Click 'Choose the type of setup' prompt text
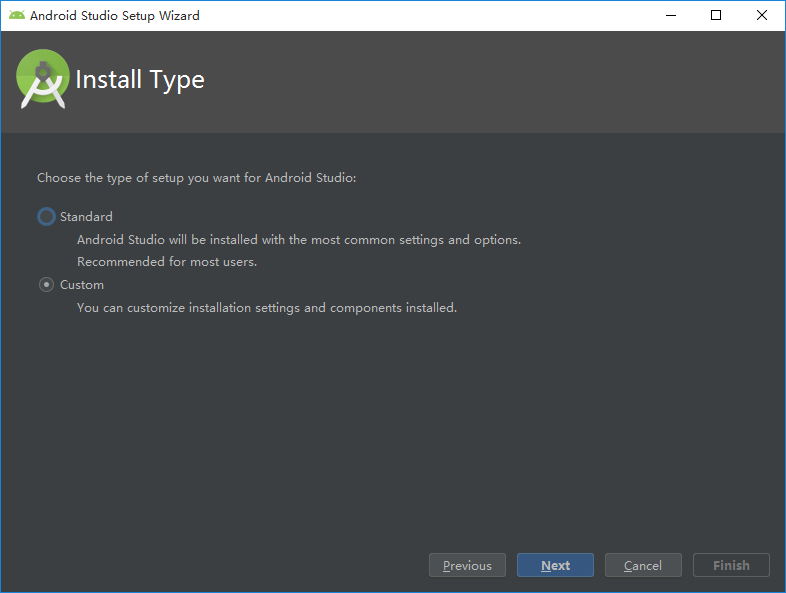This screenshot has height=593, width=786. 196,178
